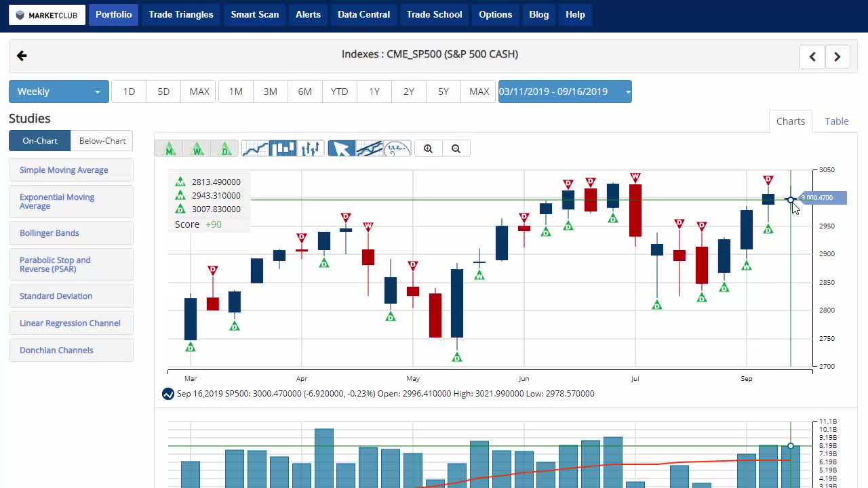Toggle the Monthly trade triangle icon
Viewport: 868px width, 488px height.
[x=169, y=148]
